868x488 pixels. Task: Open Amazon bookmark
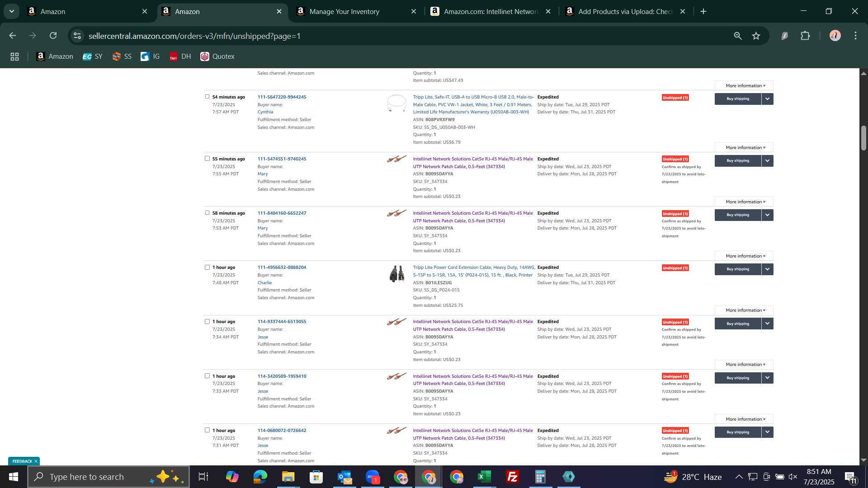point(55,56)
